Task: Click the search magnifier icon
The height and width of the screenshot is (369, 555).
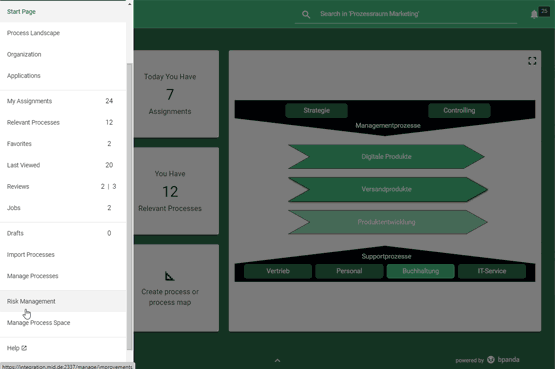Action: point(306,15)
